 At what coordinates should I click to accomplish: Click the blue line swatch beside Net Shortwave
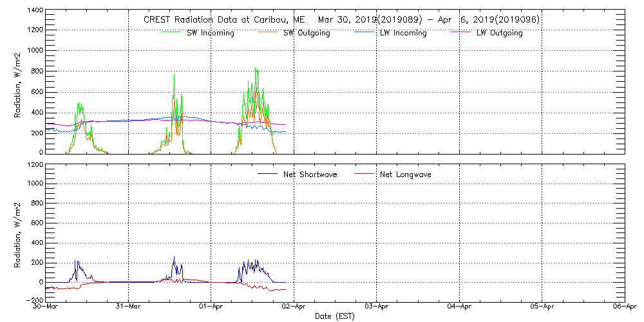pos(267,174)
